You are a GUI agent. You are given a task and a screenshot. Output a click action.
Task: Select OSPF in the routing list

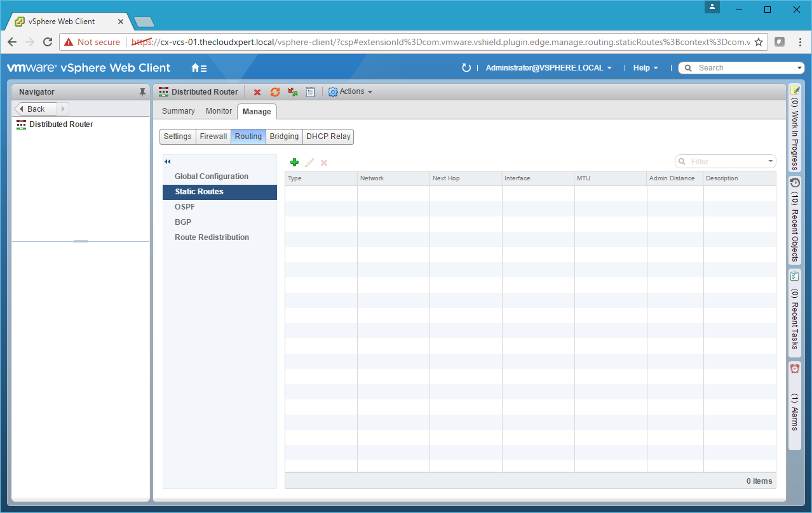[x=185, y=207]
